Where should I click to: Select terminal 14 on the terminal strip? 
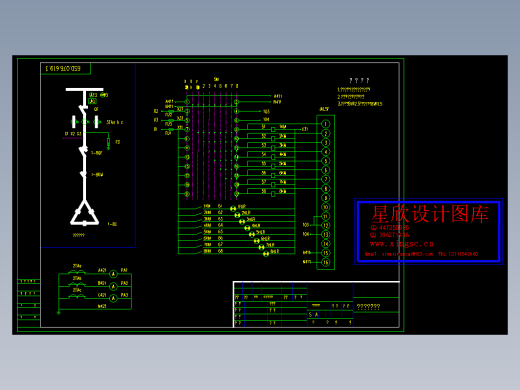click(325, 244)
